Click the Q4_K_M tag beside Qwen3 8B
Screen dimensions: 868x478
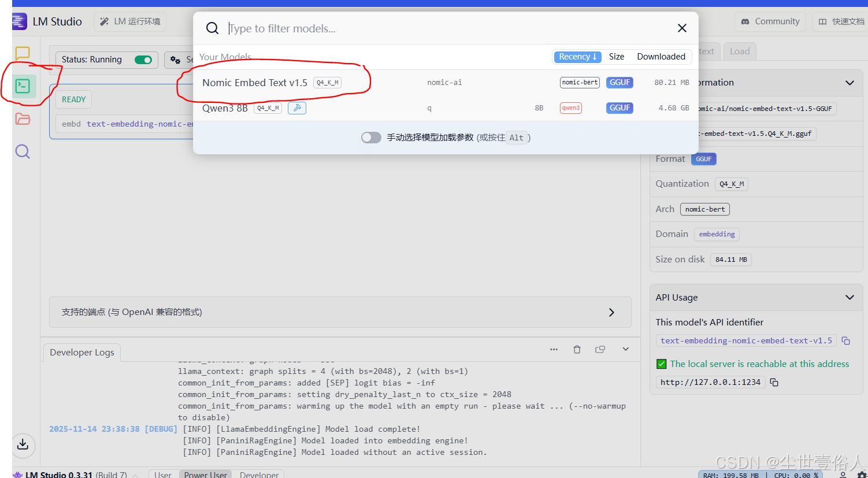[x=268, y=108]
